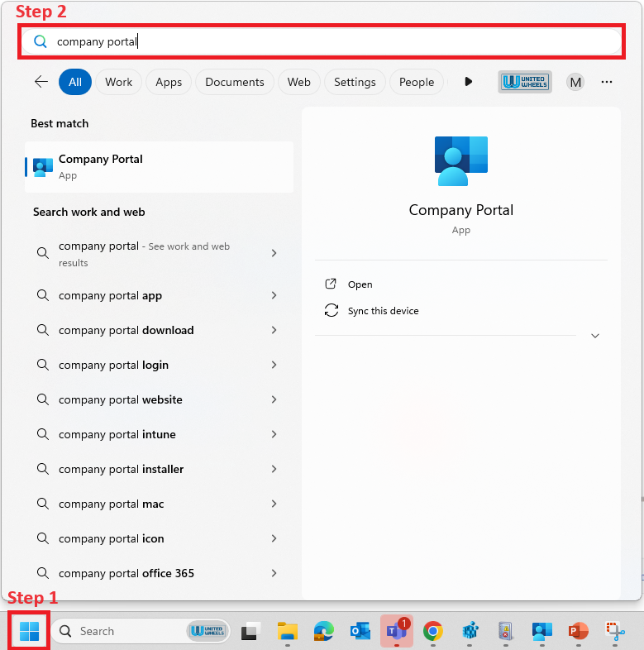Select the All filter tab
Image resolution: width=644 pixels, height=650 pixels.
tap(75, 82)
